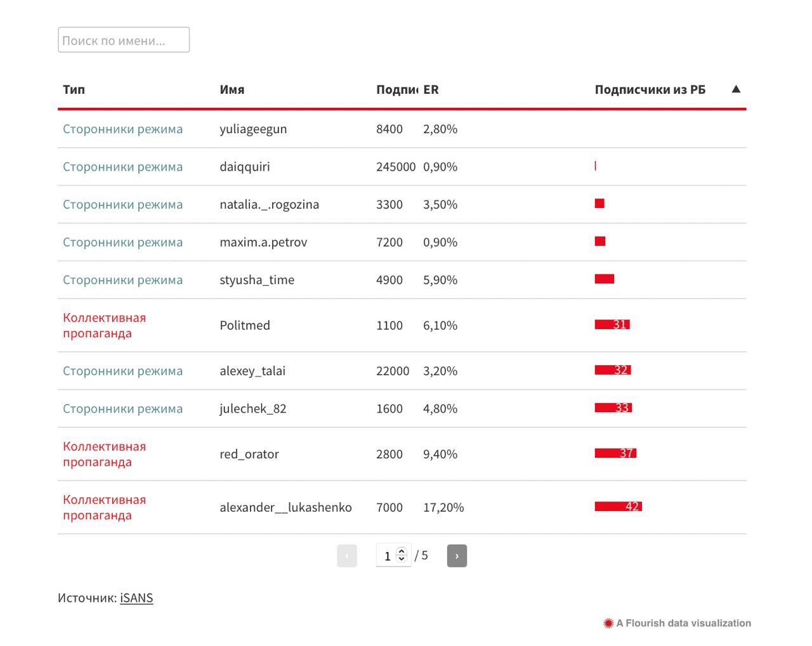Image resolution: width=812 pixels, height=646 pixels.
Task: Select the alexander__lukashenko name cell
Action: coord(285,507)
